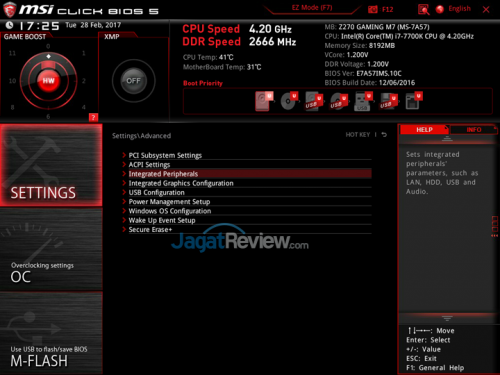This screenshot has height=375, width=500.
Task: Select the CD/DVD drive boot priority icon
Action: (x=289, y=101)
